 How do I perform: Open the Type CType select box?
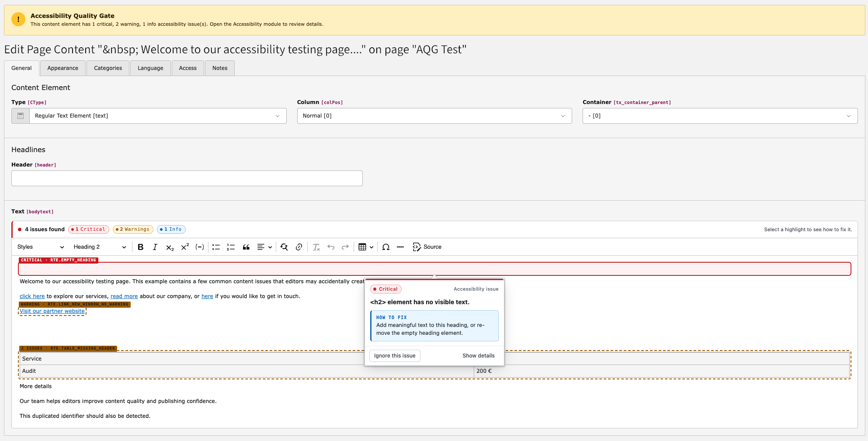pos(158,116)
